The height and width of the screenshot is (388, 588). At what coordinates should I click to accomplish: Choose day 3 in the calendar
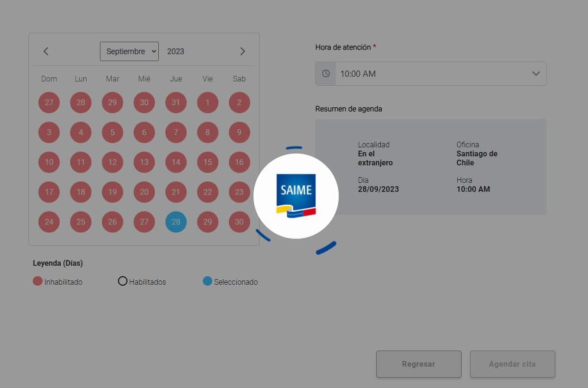(x=49, y=132)
